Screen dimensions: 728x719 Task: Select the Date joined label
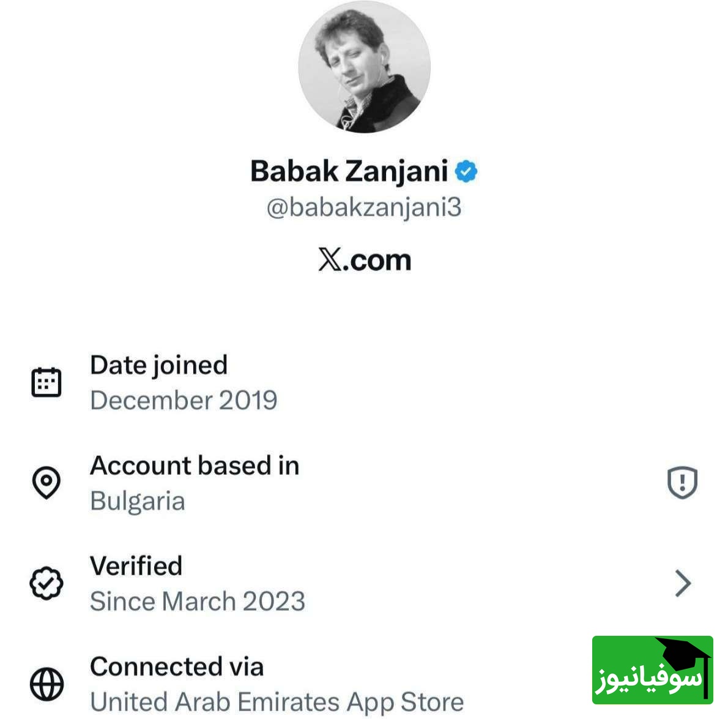[159, 365]
